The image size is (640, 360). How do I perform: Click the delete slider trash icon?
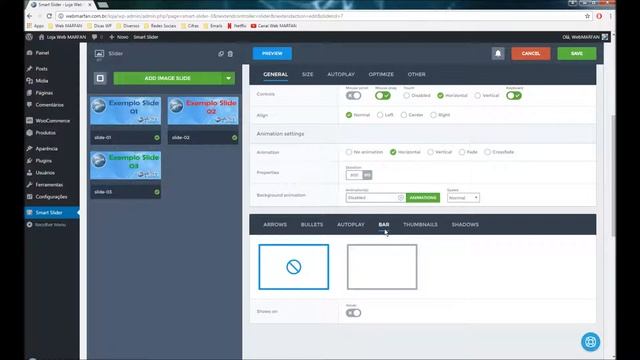(x=230, y=53)
